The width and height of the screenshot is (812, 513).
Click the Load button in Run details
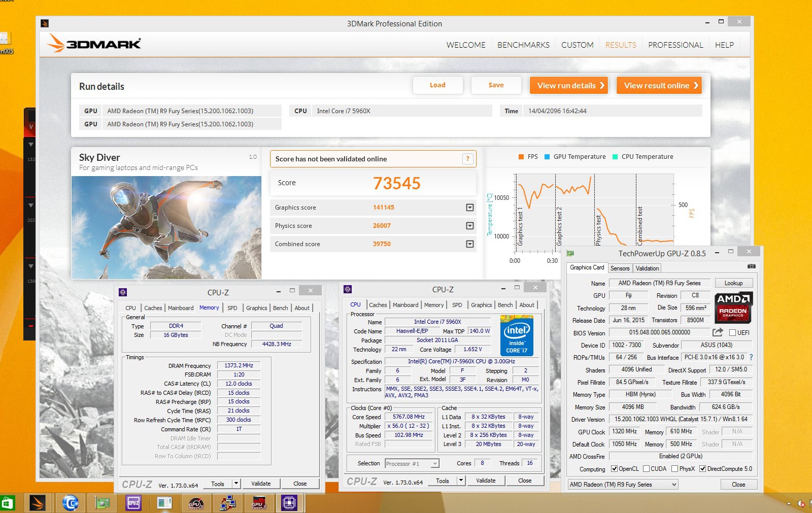437,85
